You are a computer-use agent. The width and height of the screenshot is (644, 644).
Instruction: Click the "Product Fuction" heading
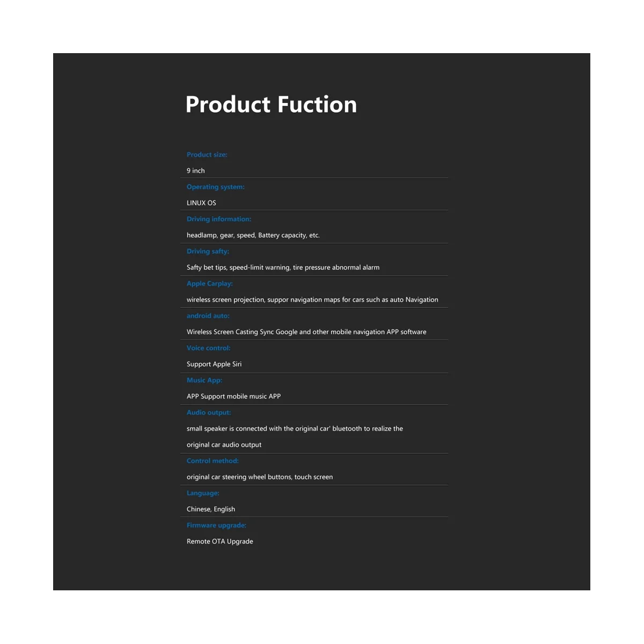[271, 105]
